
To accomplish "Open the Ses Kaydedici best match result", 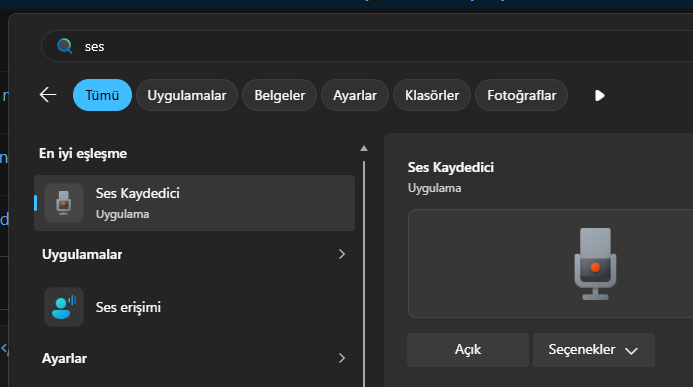I will (x=194, y=203).
